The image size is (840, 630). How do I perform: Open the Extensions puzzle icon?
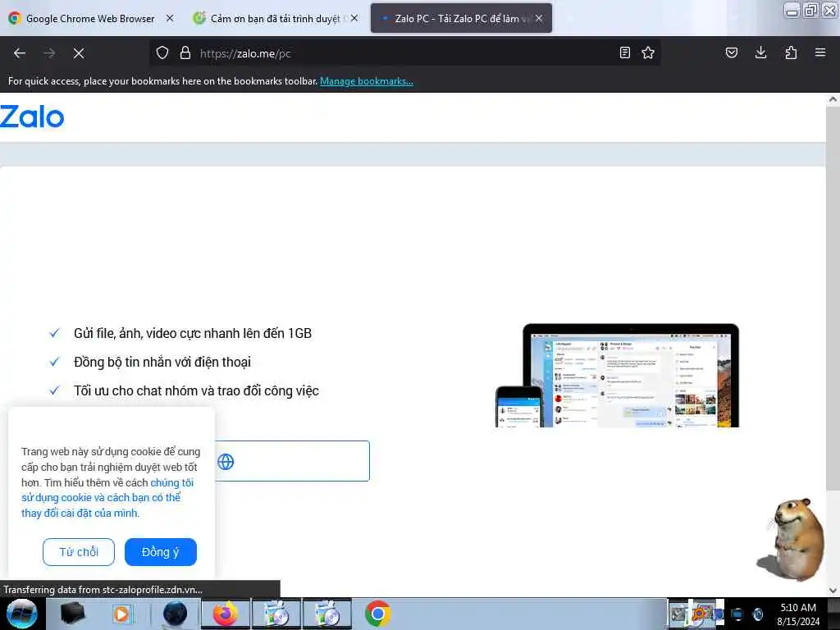[791, 52]
